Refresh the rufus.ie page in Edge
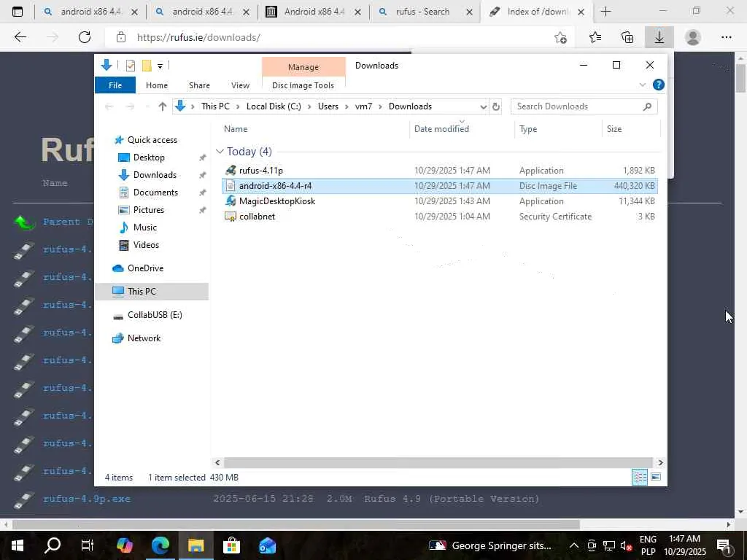The image size is (747, 560). [x=85, y=37]
